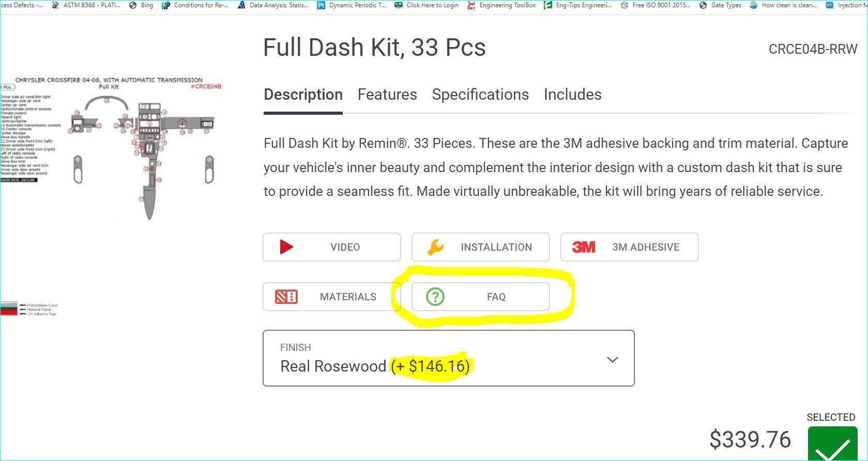Open the Gate Types bookmark
Screen dimensions: 868x461
point(720,5)
